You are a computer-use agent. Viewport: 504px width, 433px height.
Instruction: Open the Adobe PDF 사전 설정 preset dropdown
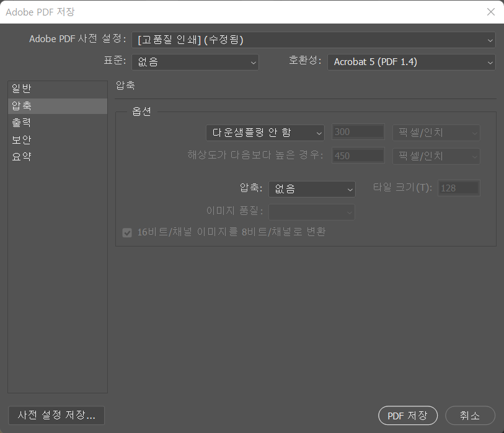point(314,40)
